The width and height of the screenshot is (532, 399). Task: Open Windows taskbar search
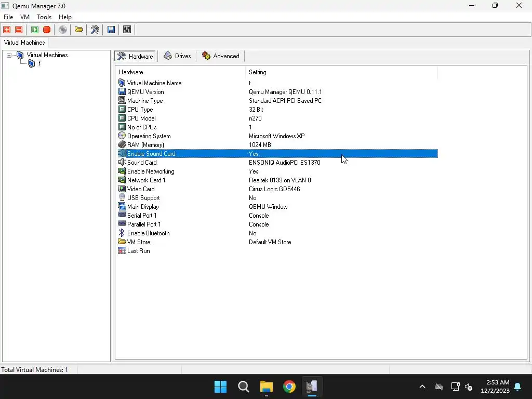244,387
